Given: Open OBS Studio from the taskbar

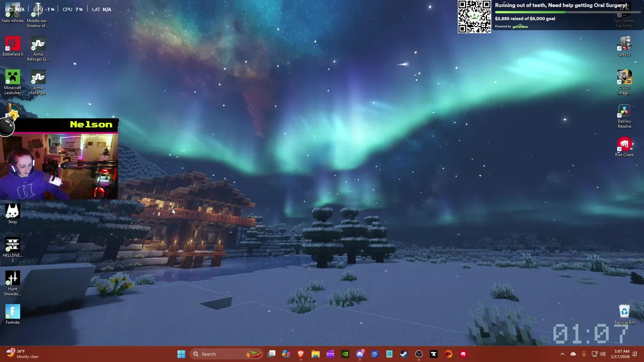Looking at the screenshot, I should coord(419,354).
